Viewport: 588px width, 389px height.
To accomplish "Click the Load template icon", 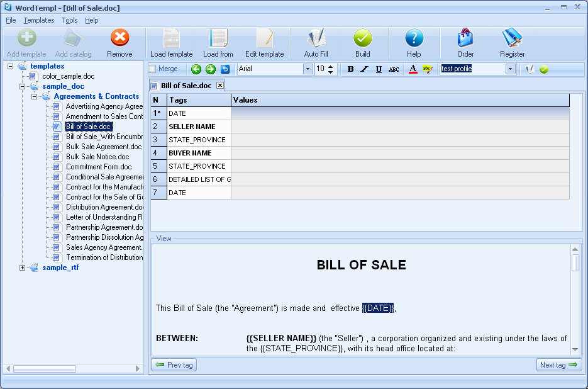I will tap(171, 39).
